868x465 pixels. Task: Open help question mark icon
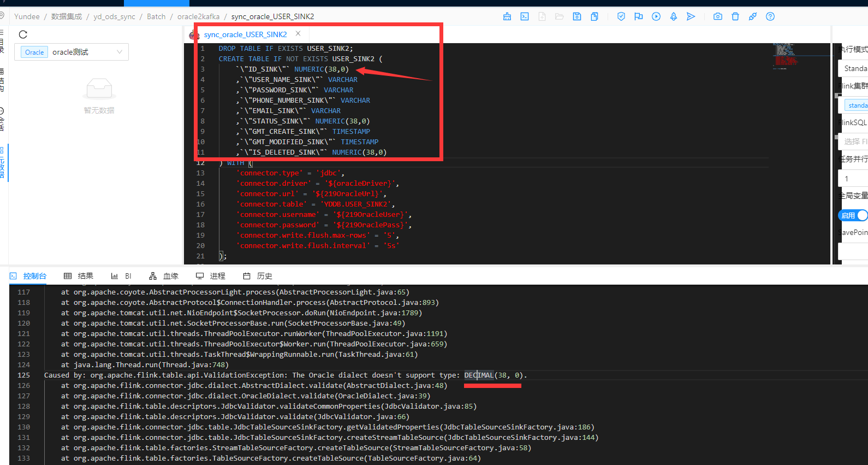[x=770, y=16]
